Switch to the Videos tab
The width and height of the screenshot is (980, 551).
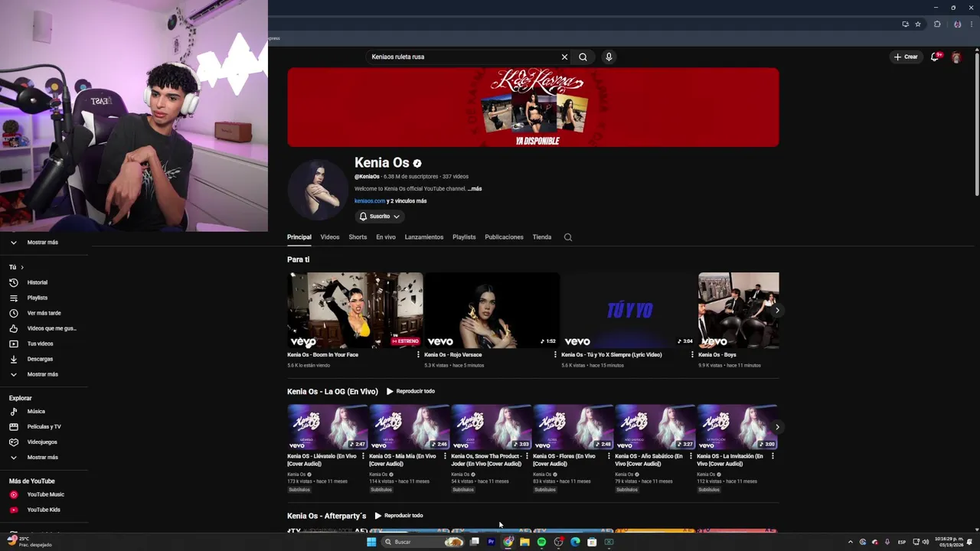coord(330,237)
